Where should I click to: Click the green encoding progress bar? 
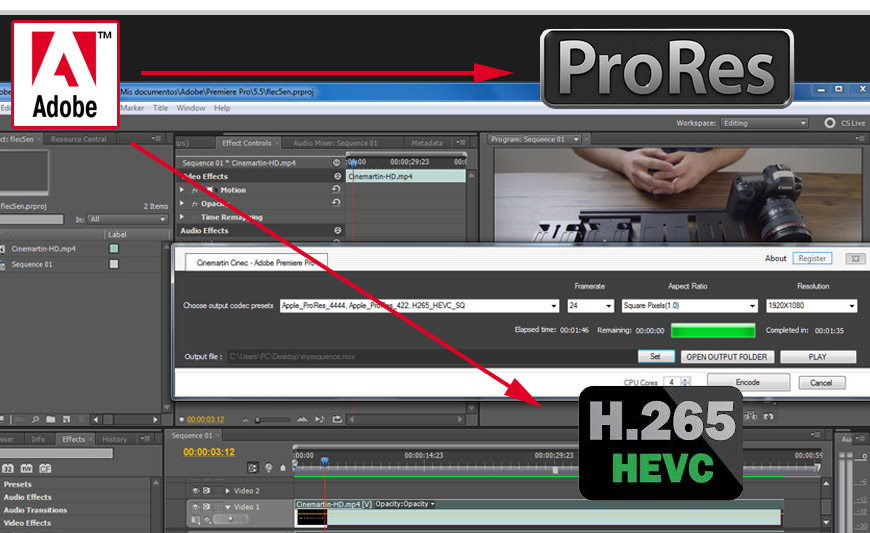point(713,331)
